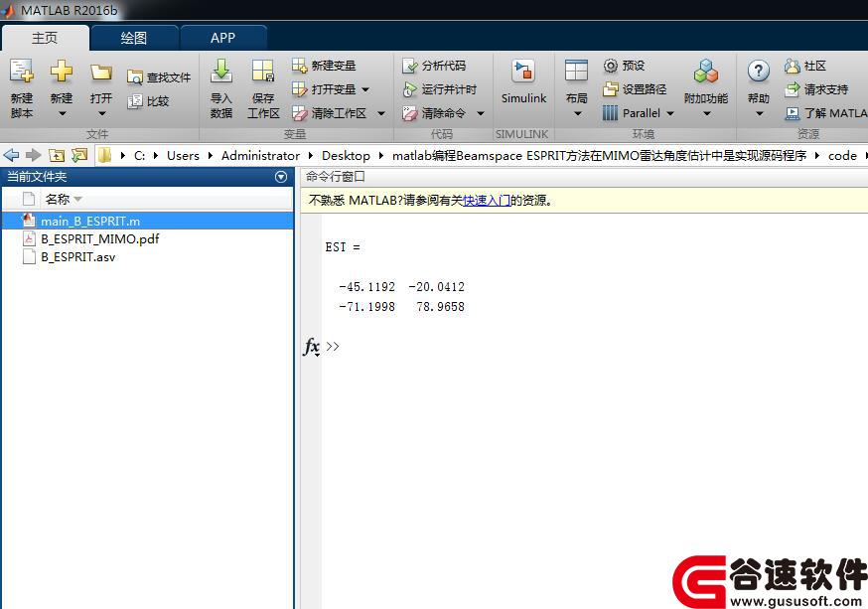Screen dimensions: 868x609
Task: Click Find Files (查找文件)
Action: (x=159, y=77)
